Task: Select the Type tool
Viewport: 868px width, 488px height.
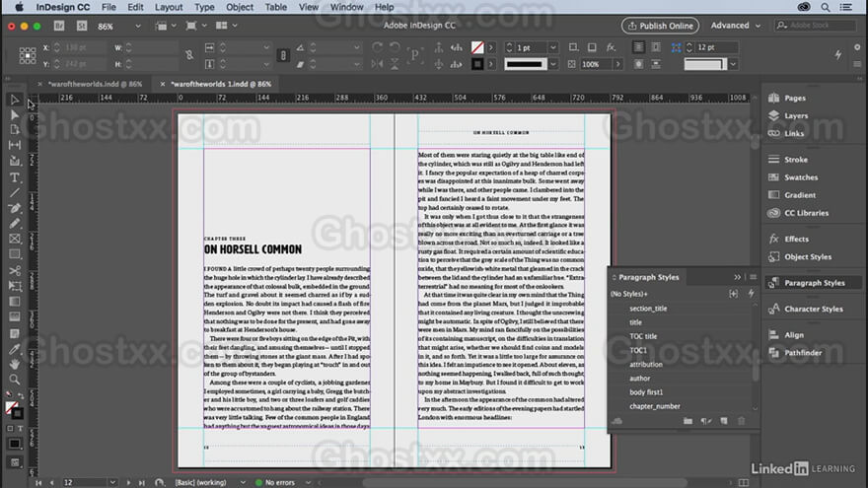Action: (x=15, y=177)
